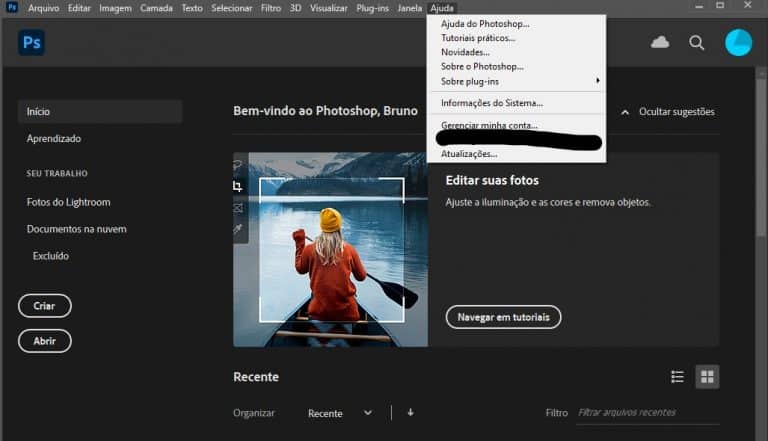Viewport: 768px width, 441px height.
Task: Click the SEU TRABALHO section label
Action: pyautogui.click(x=57, y=173)
